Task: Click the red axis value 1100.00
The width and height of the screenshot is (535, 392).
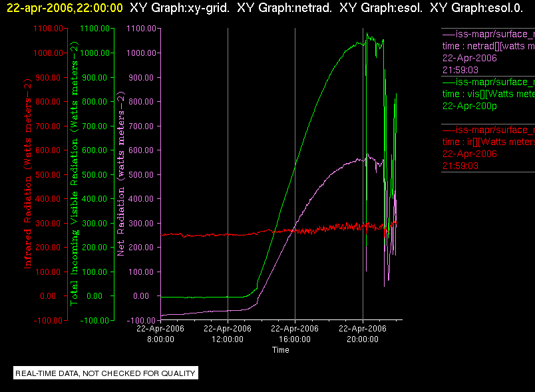Action: pos(48,29)
